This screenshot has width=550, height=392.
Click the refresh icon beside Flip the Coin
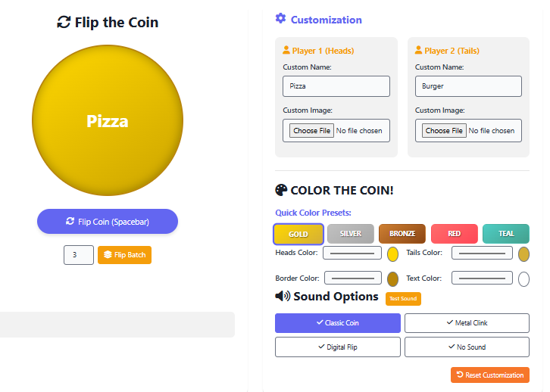pyautogui.click(x=64, y=22)
